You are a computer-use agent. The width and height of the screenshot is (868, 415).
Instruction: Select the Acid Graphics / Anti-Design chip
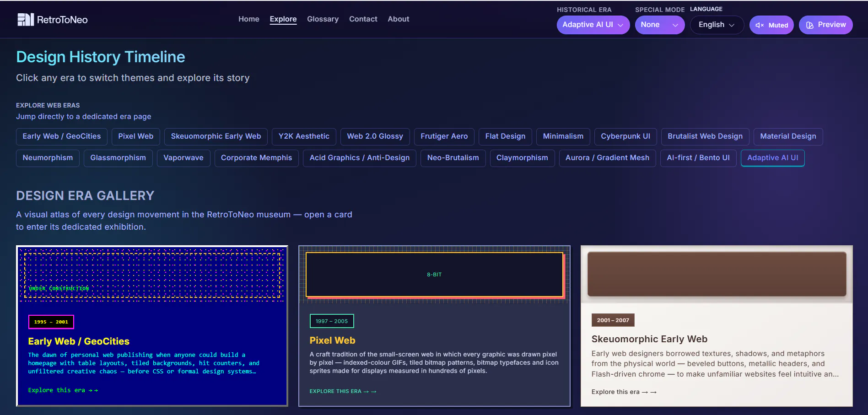pos(360,158)
